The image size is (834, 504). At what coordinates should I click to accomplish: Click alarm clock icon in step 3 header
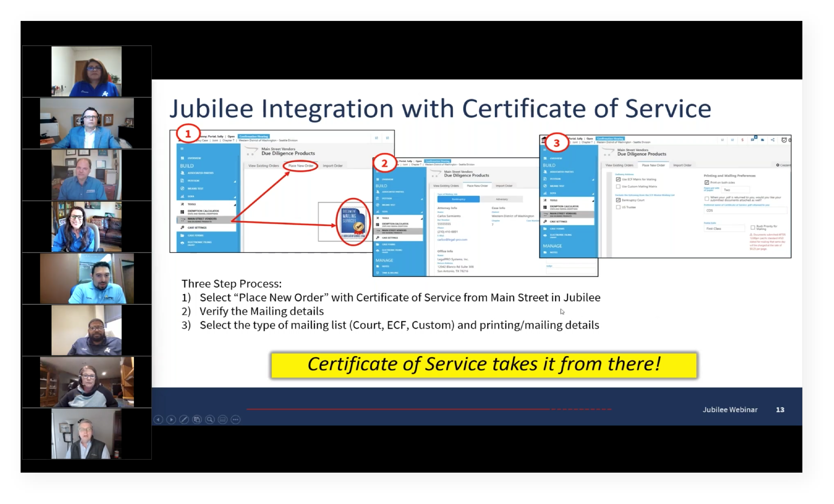(x=784, y=140)
